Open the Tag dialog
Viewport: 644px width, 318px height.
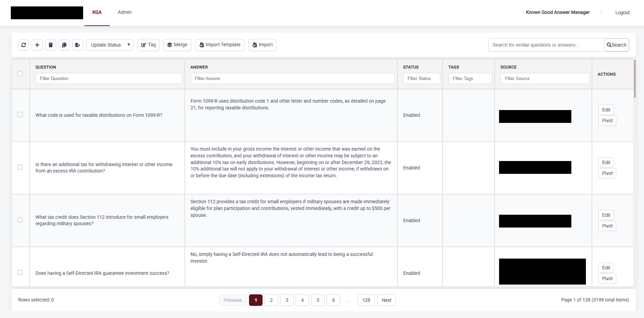tap(148, 45)
